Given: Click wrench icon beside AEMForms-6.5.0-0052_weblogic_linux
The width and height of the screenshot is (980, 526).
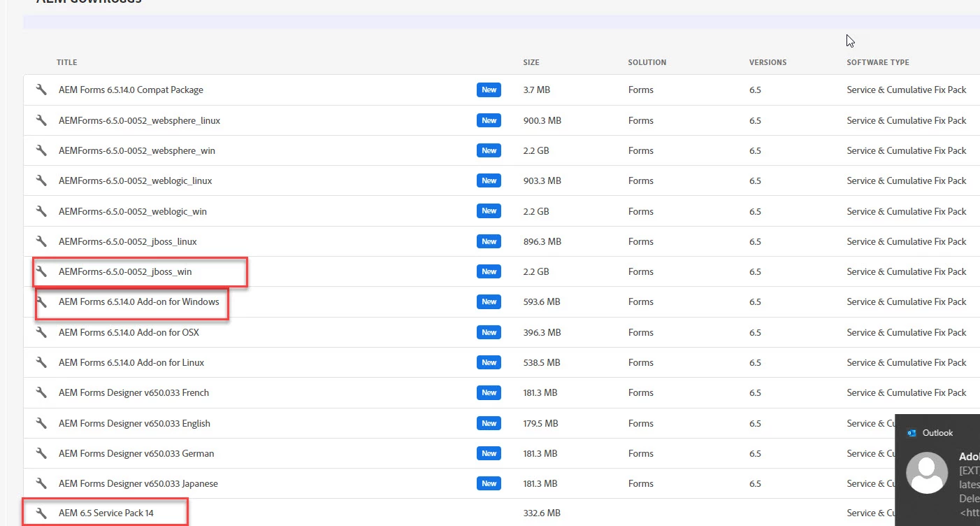Looking at the screenshot, I should click(x=41, y=180).
